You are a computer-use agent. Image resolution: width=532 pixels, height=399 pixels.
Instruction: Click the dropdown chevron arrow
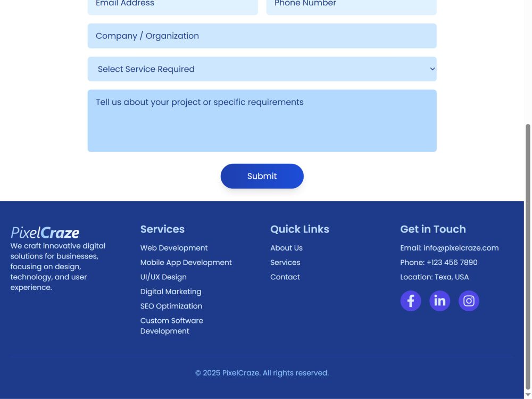click(432, 69)
